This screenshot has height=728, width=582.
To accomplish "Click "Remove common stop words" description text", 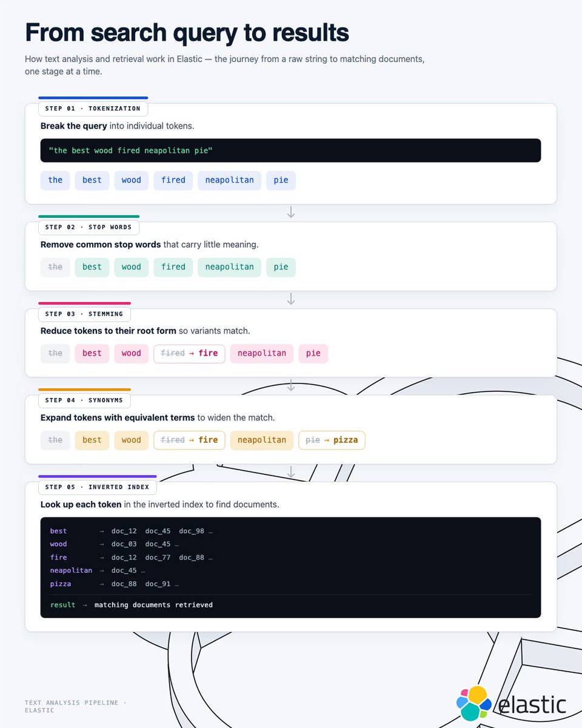I will pos(149,244).
